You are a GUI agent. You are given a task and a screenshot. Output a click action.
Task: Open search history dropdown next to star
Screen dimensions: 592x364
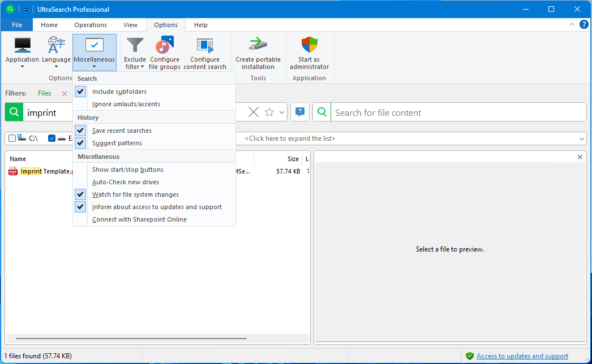click(282, 112)
